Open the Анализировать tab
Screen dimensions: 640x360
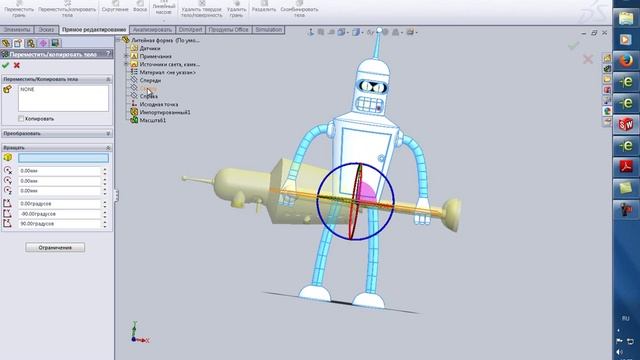click(152, 30)
